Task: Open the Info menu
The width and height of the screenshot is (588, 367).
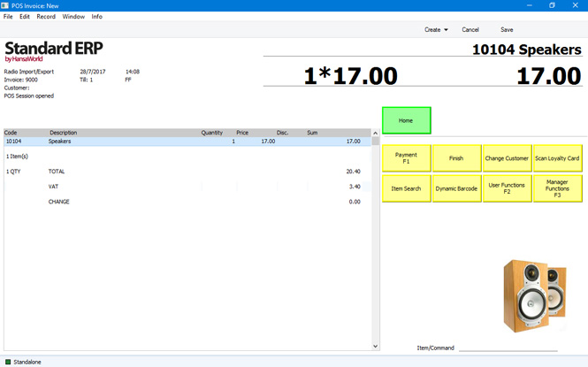Action: (x=96, y=17)
